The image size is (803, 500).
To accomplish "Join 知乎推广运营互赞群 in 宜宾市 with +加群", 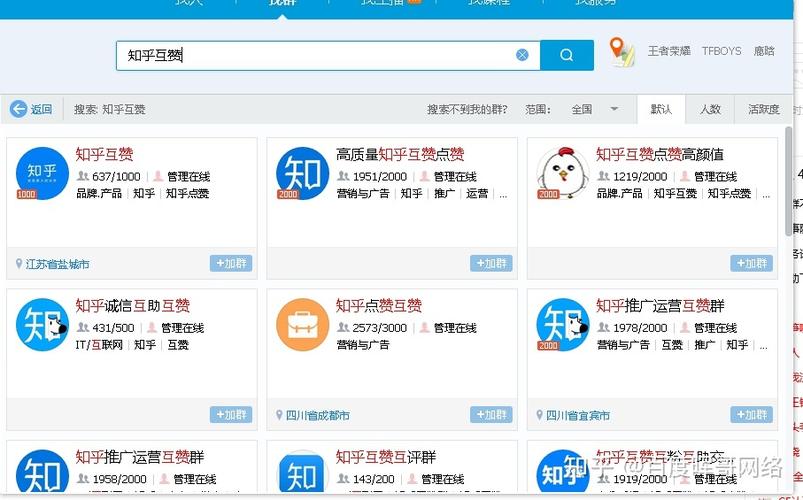I will coord(751,414).
